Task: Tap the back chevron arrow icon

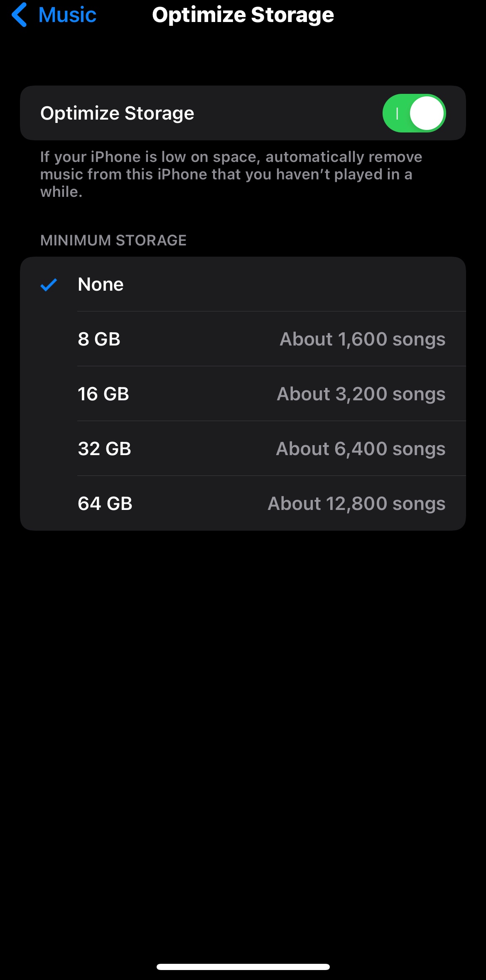Action: (x=20, y=15)
